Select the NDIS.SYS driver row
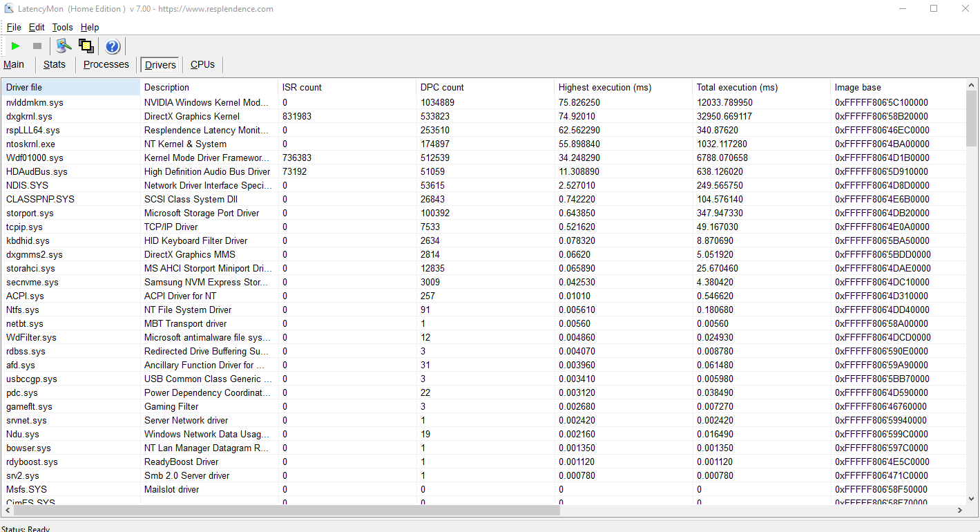 pyautogui.click(x=484, y=185)
